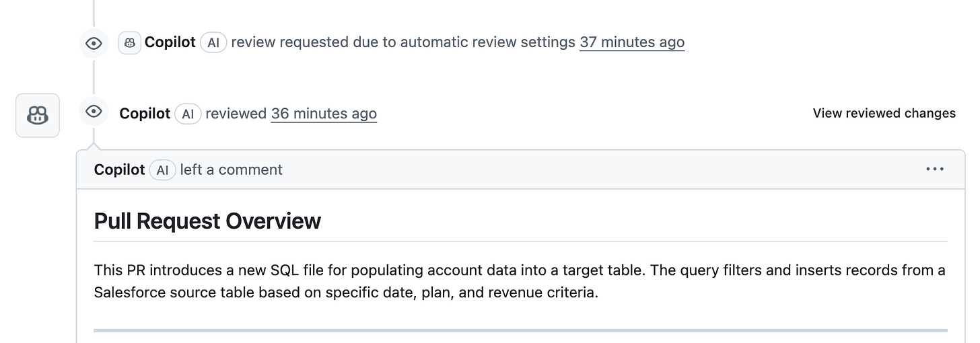
Task: Click the 'left a comment' header text
Action: 231,170
